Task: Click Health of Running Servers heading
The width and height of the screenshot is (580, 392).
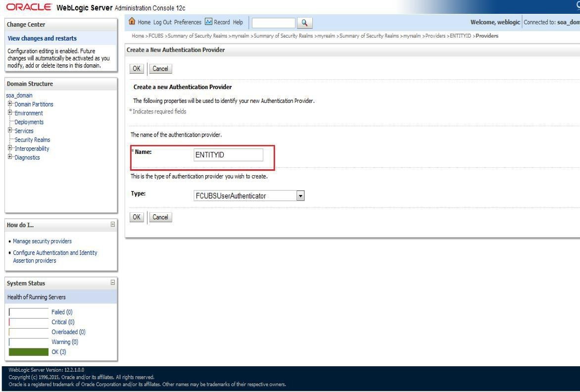Action: click(x=36, y=297)
